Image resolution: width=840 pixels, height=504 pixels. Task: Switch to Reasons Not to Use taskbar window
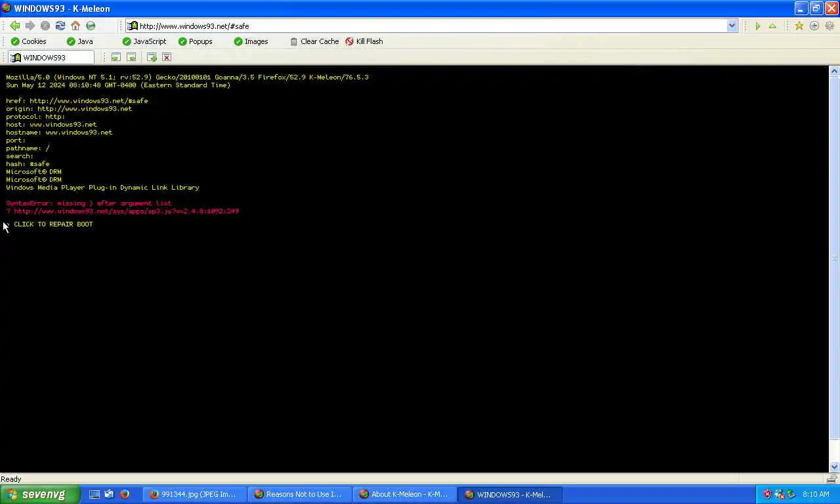[x=299, y=495]
